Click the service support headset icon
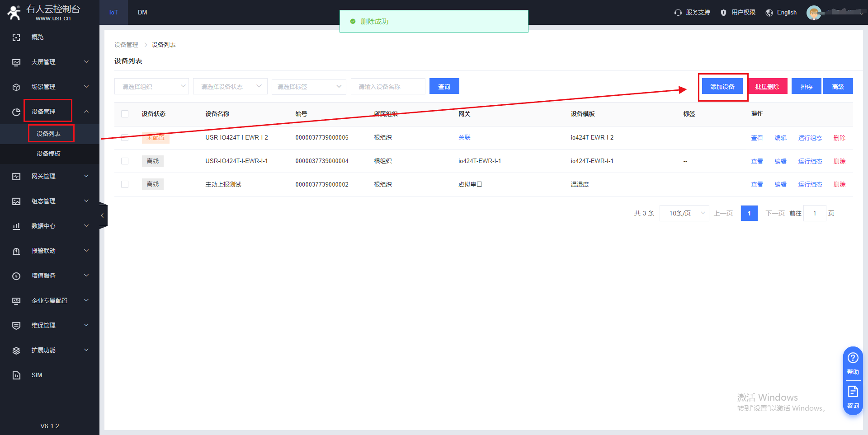868x435 pixels. click(x=678, y=13)
